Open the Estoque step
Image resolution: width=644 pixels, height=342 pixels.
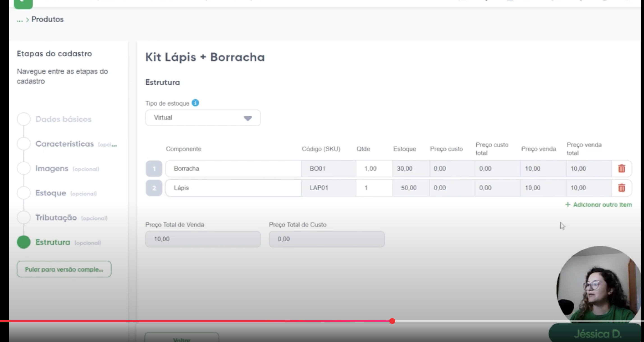click(51, 193)
